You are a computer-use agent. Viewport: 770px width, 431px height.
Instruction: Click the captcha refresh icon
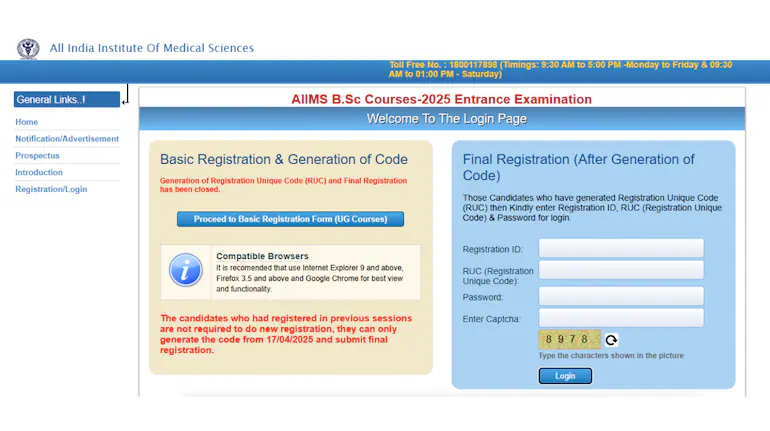(611, 340)
